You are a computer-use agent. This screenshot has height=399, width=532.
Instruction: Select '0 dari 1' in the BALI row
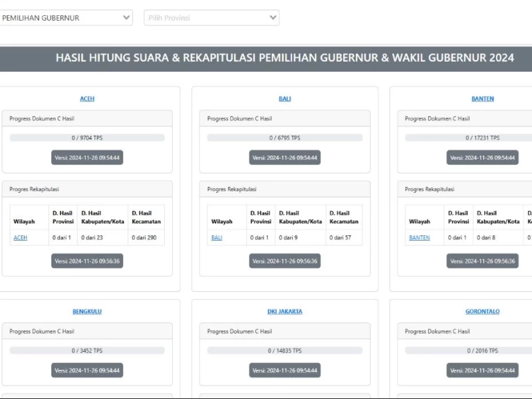pyautogui.click(x=261, y=237)
